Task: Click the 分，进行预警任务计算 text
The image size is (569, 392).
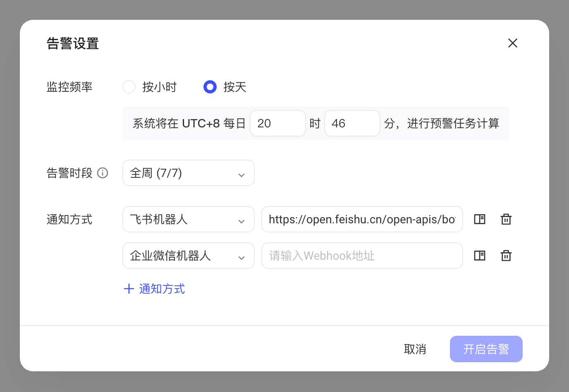Action: click(x=442, y=123)
